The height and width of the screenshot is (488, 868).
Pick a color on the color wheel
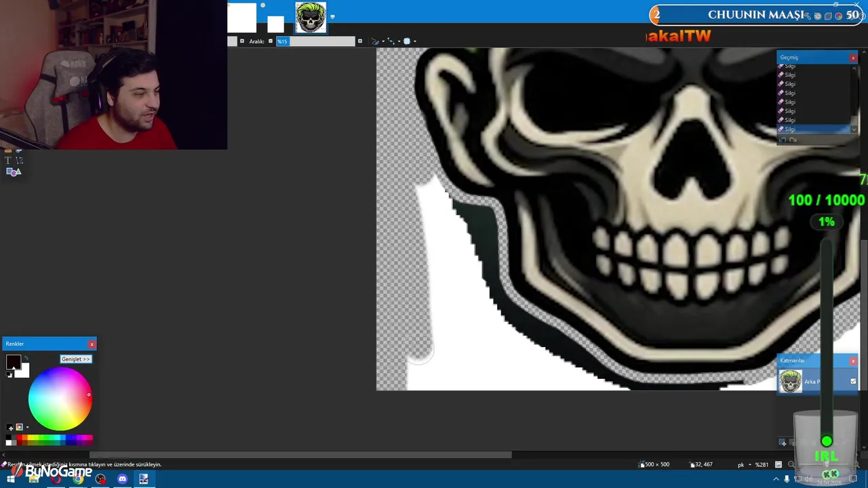pyautogui.click(x=60, y=399)
